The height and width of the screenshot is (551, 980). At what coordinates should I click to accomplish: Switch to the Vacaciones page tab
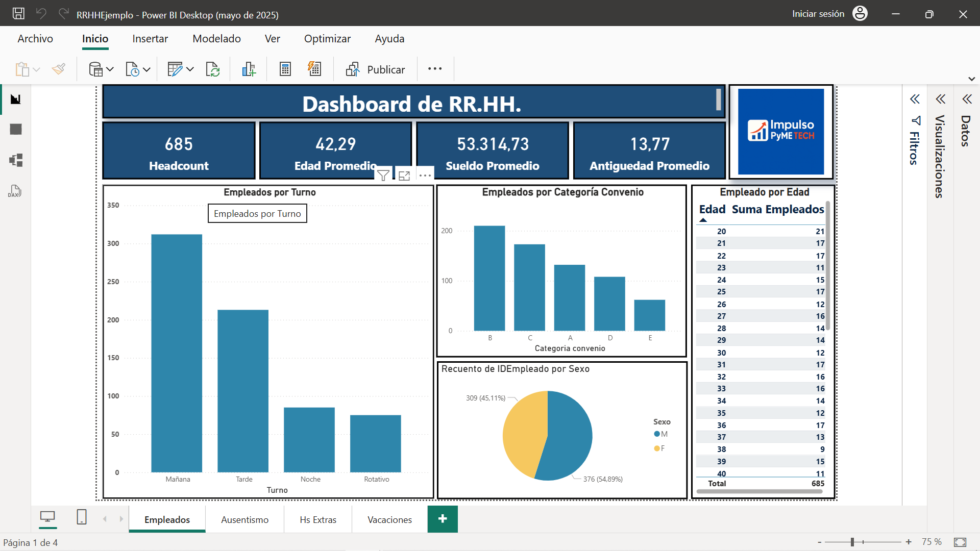389,519
